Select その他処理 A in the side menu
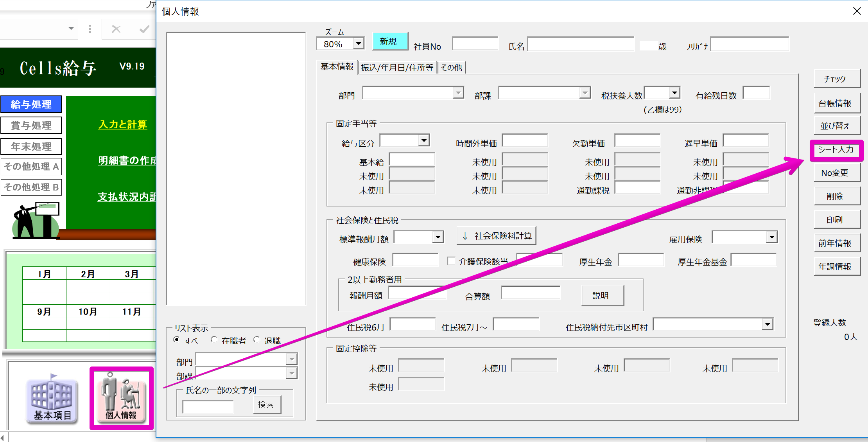The height and width of the screenshot is (442, 868). 31,167
